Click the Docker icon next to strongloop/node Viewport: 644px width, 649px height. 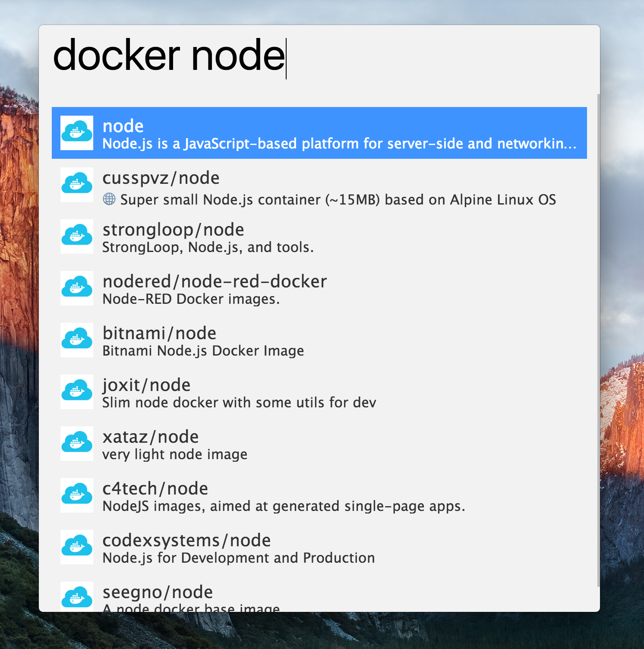coord(77,236)
